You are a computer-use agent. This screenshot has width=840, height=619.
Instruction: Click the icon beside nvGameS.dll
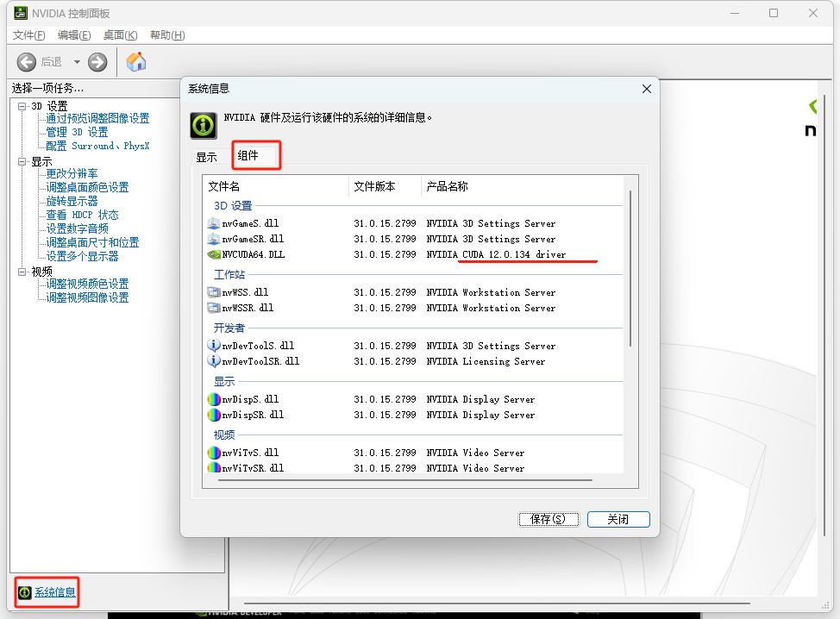[x=214, y=223]
